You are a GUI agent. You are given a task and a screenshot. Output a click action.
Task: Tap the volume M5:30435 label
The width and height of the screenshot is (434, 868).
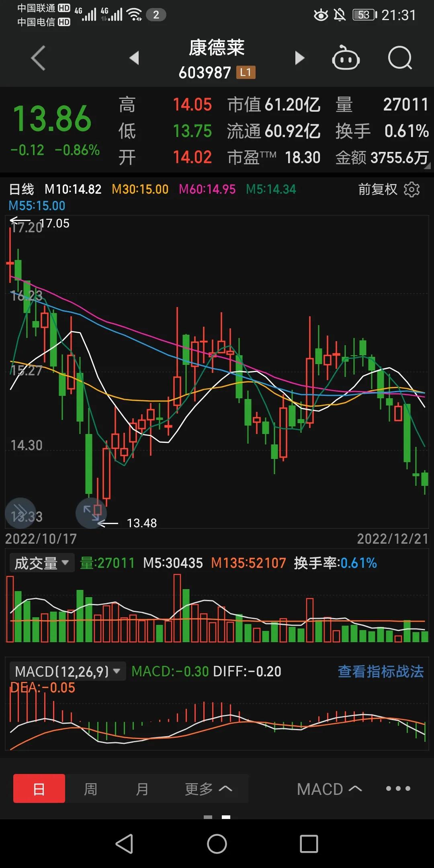[173, 563]
